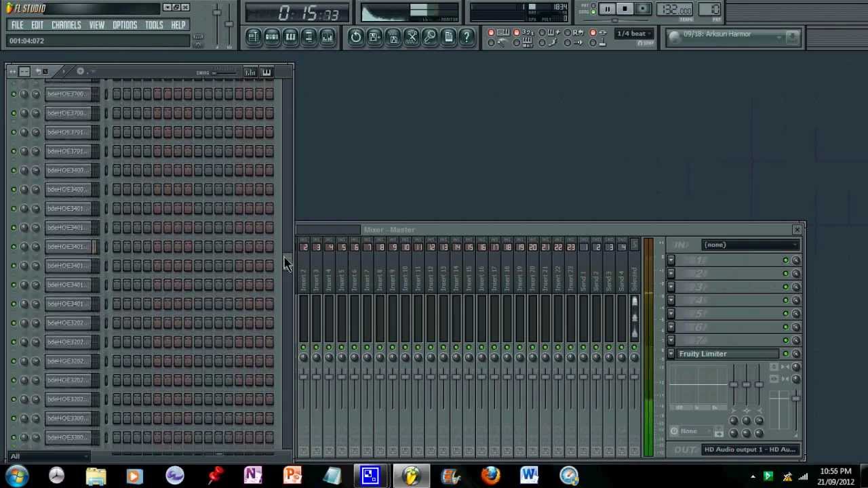This screenshot has width=868, height=488.
Task: Open the Fruity Limiter slot arrow menu
Action: pos(671,354)
